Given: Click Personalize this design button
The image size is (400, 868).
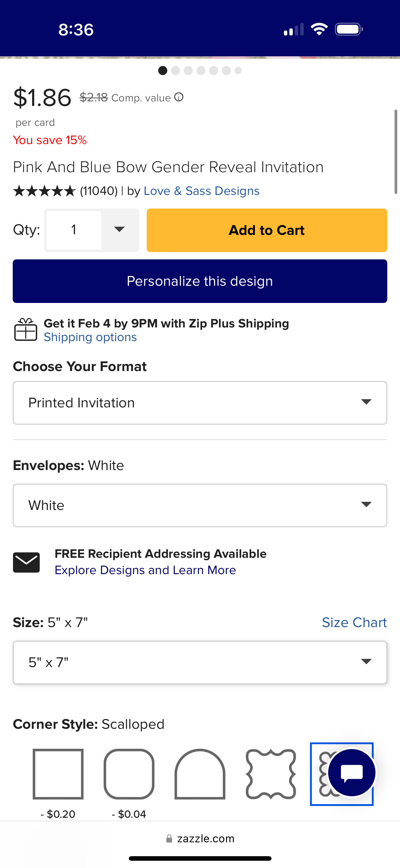Looking at the screenshot, I should point(200,281).
